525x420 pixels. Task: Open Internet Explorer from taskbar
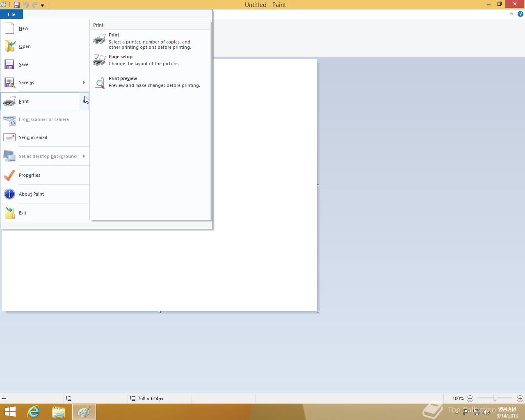33,412
